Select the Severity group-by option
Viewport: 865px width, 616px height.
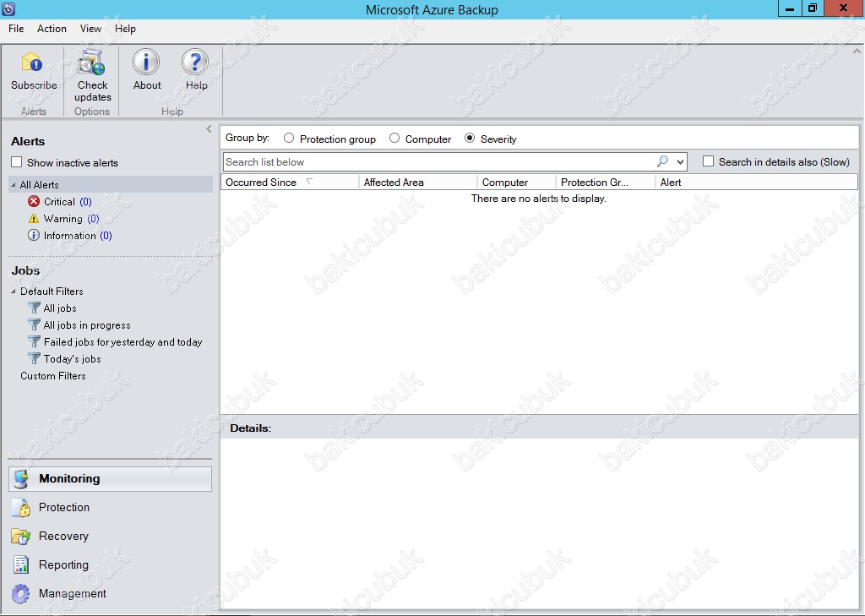click(x=470, y=138)
